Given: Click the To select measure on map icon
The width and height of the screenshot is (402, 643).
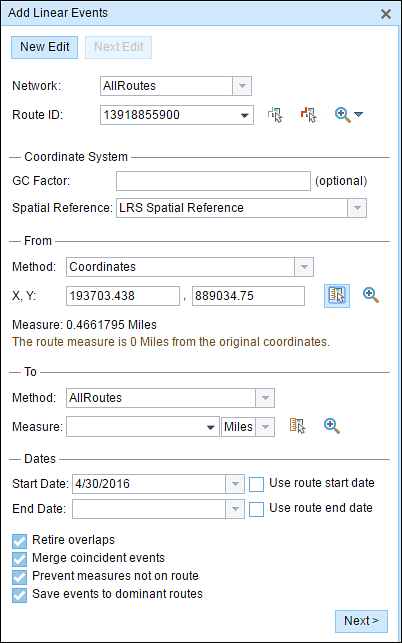Looking at the screenshot, I should coord(298,426).
